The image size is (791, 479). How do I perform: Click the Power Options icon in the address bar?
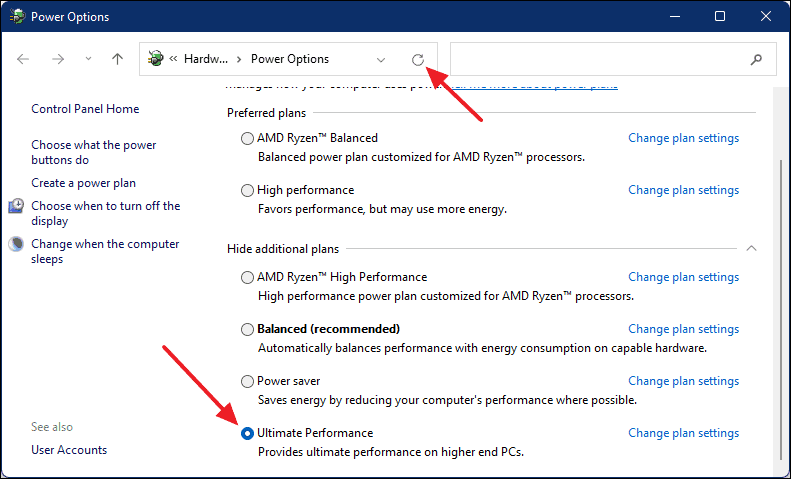[x=156, y=58]
